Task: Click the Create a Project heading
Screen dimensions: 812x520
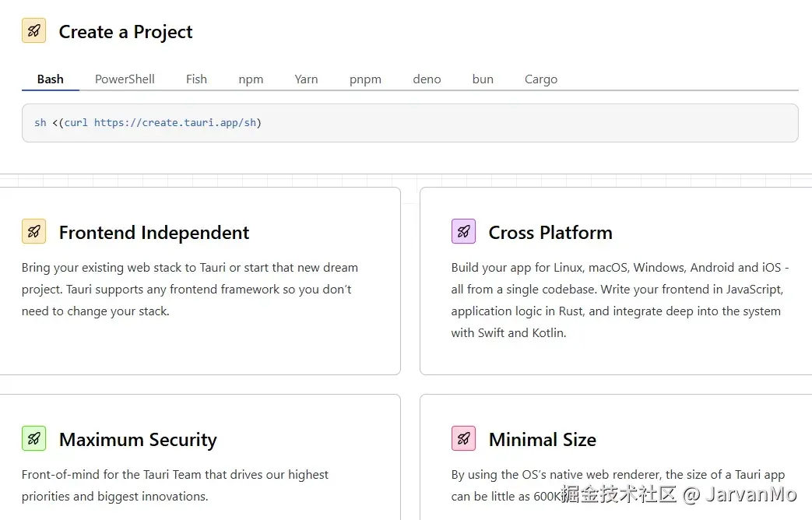Action: [125, 32]
